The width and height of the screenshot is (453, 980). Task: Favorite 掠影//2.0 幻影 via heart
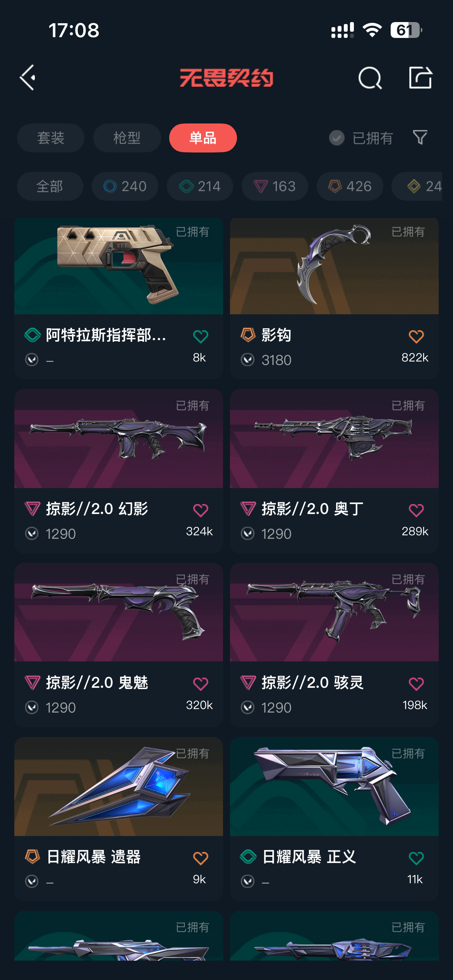(201, 510)
